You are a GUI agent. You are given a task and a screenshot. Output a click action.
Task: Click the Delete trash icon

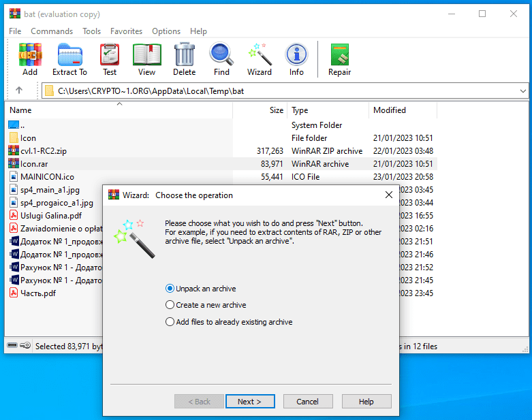tap(184, 59)
